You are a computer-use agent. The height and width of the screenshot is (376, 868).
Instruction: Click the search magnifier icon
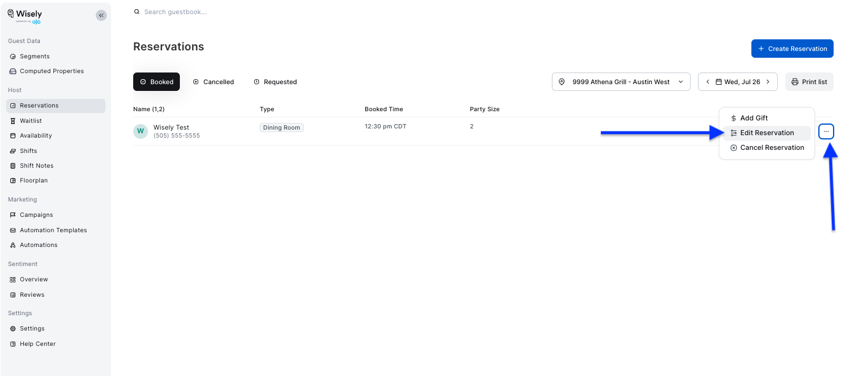coord(137,12)
